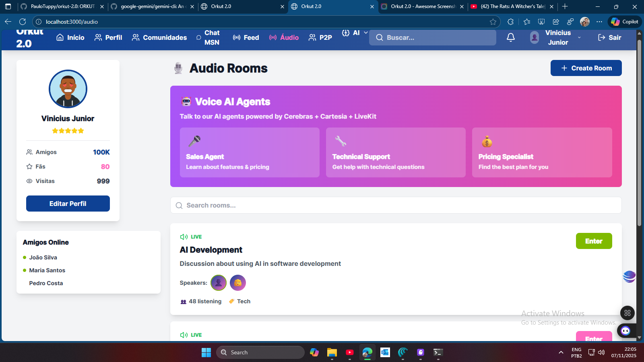Expand the Vinicius Junior user menu chevron
This screenshot has height=362, width=644.
579,37
